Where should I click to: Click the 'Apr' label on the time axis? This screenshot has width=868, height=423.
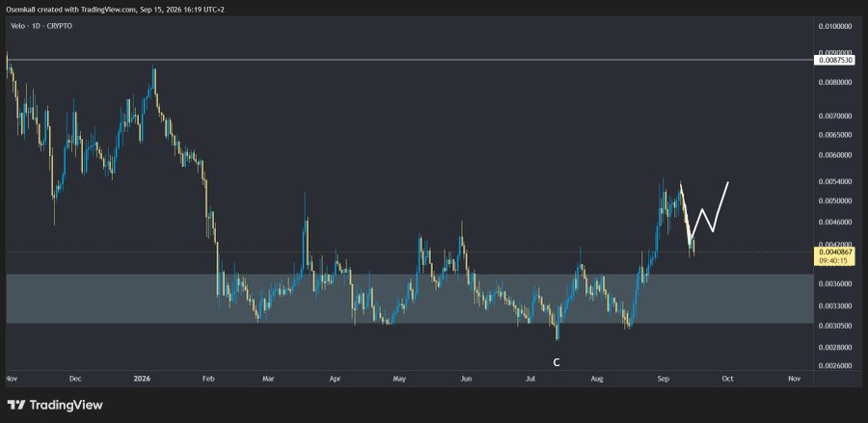click(335, 379)
